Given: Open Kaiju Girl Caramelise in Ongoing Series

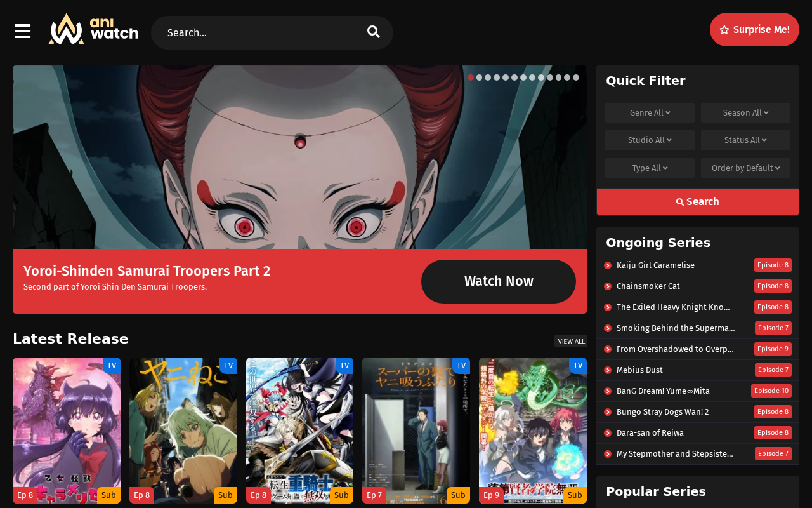Looking at the screenshot, I should 655,265.
